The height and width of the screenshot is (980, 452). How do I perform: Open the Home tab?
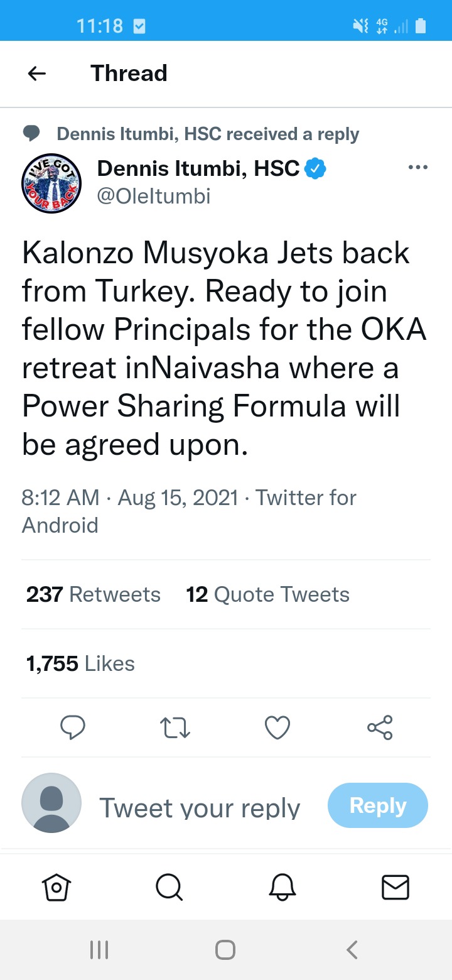click(56, 888)
